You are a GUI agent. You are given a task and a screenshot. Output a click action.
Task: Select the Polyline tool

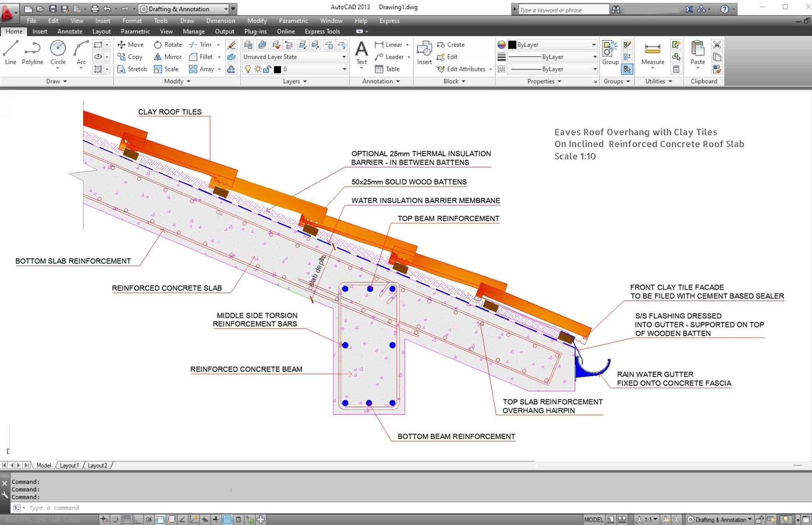pyautogui.click(x=32, y=52)
